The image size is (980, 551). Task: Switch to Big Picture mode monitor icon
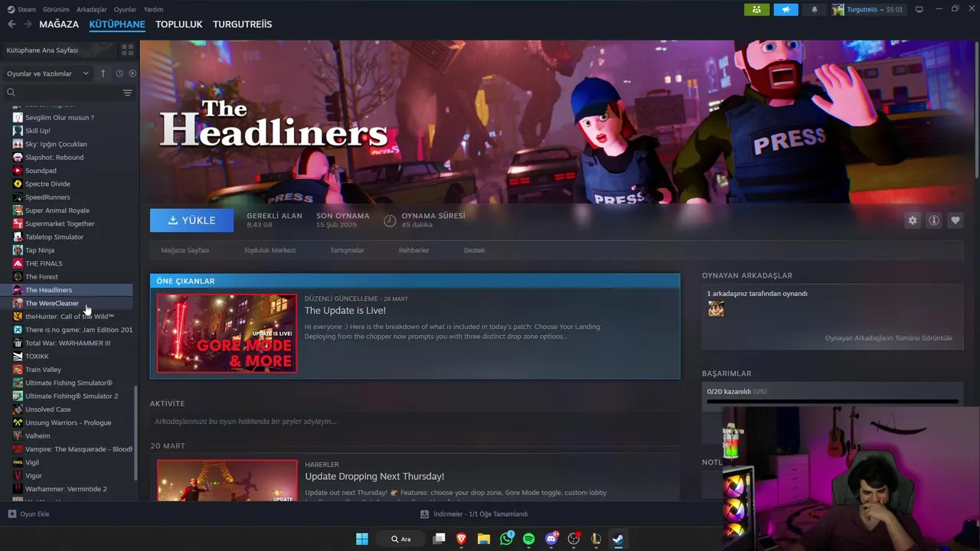click(x=920, y=9)
